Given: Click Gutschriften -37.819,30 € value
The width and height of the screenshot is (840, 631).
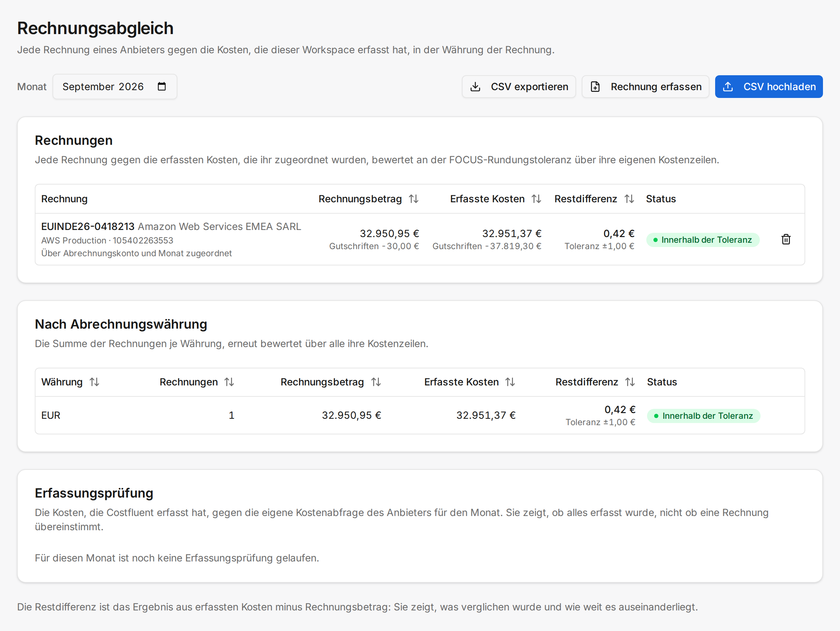Looking at the screenshot, I should point(487,246).
